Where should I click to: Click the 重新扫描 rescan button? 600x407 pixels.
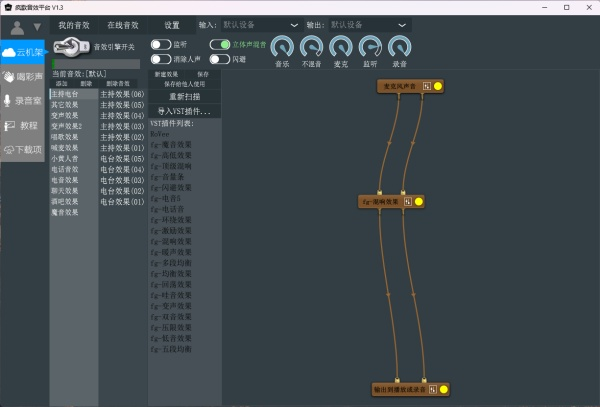point(184,96)
